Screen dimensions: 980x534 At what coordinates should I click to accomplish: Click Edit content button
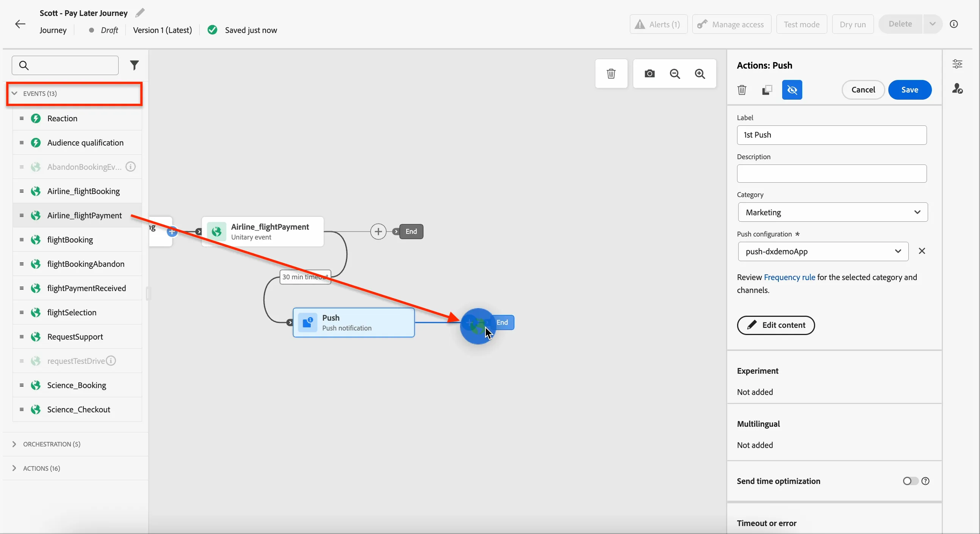coord(776,325)
